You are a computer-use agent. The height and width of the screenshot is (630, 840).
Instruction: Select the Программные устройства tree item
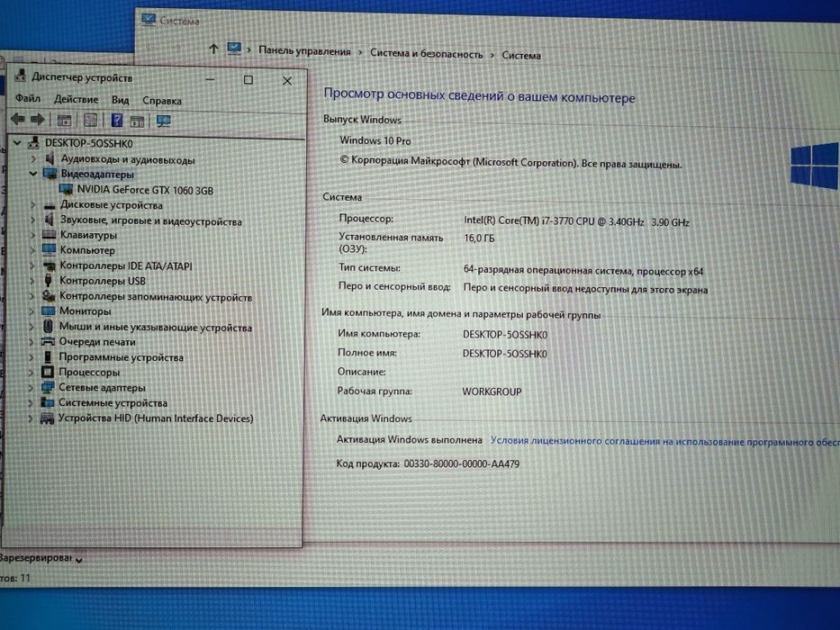click(x=121, y=356)
